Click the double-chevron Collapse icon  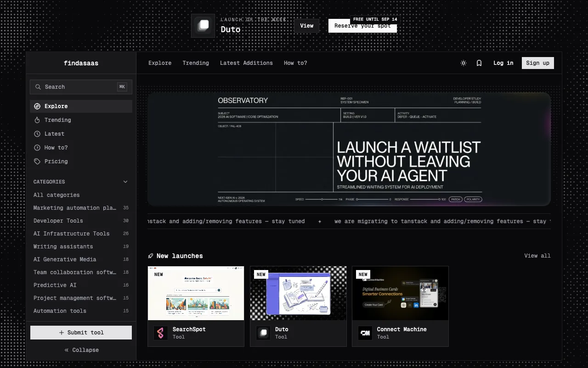click(67, 350)
